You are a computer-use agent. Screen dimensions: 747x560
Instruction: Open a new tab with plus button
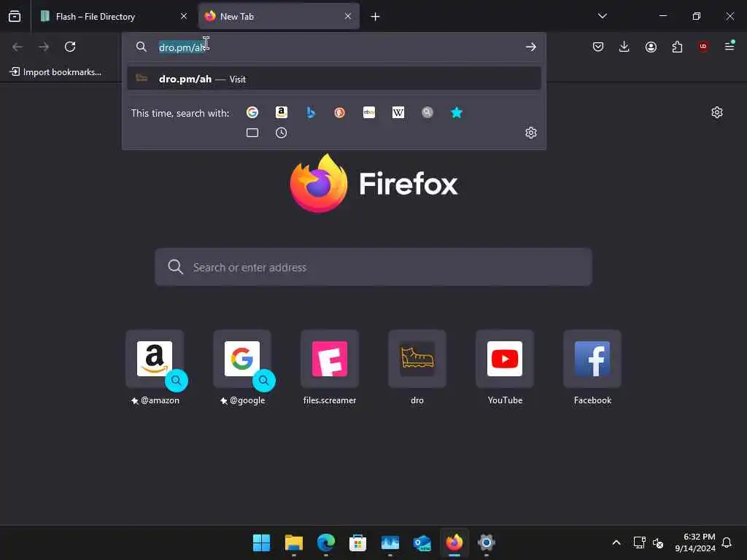pos(376,17)
